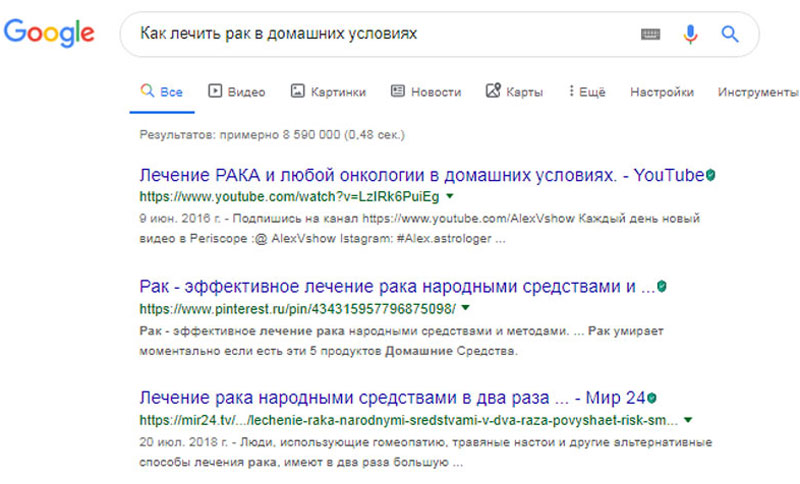
Task: Click the green shield next to the YouTube result
Action: click(710, 175)
